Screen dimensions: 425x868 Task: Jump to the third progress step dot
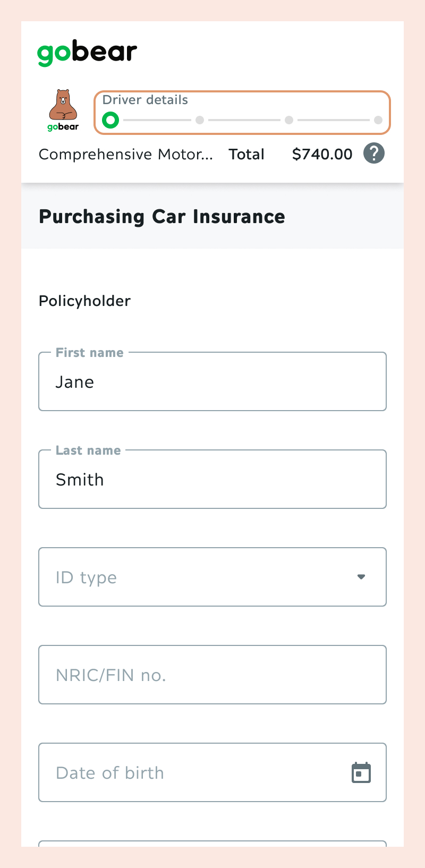(x=289, y=120)
